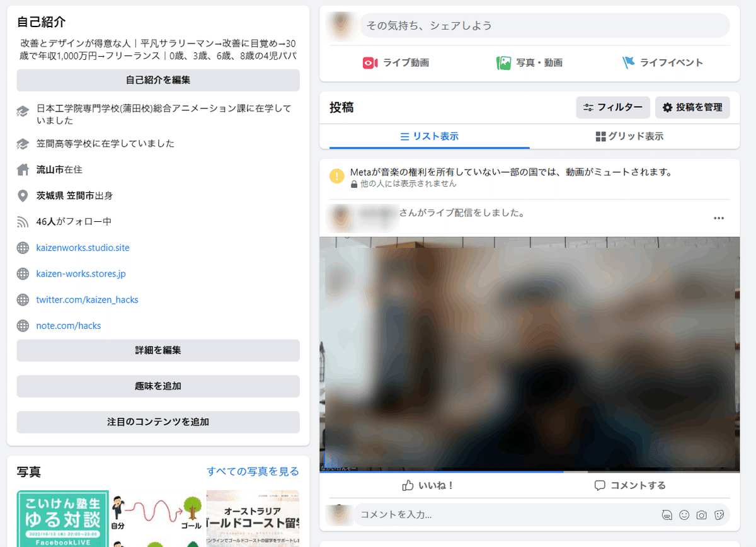Open the three-dot post options menu

719,218
